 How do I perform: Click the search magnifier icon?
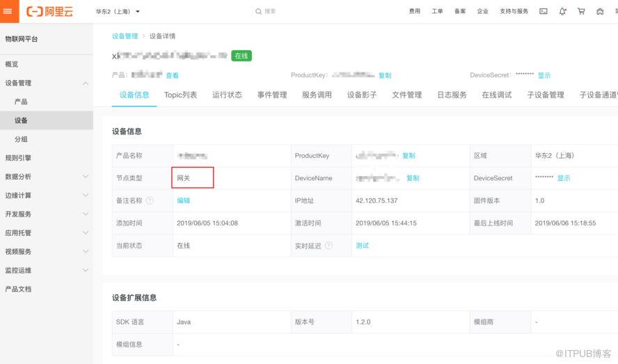[x=258, y=11]
